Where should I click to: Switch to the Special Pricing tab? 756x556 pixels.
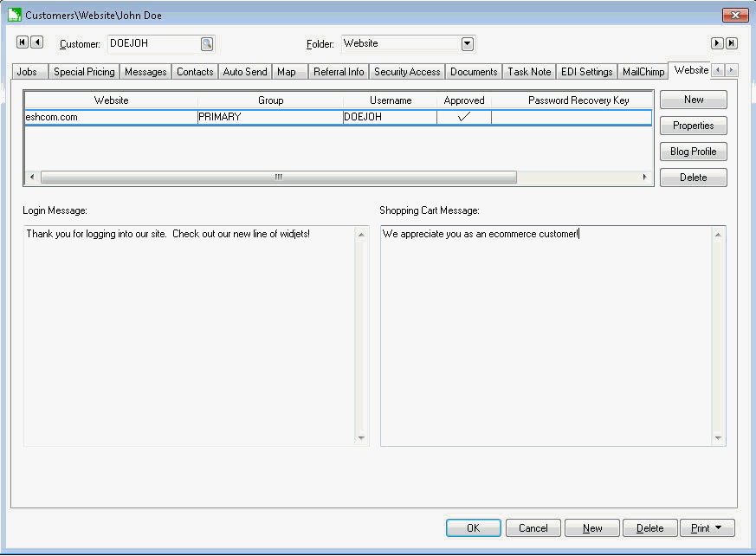click(x=84, y=72)
